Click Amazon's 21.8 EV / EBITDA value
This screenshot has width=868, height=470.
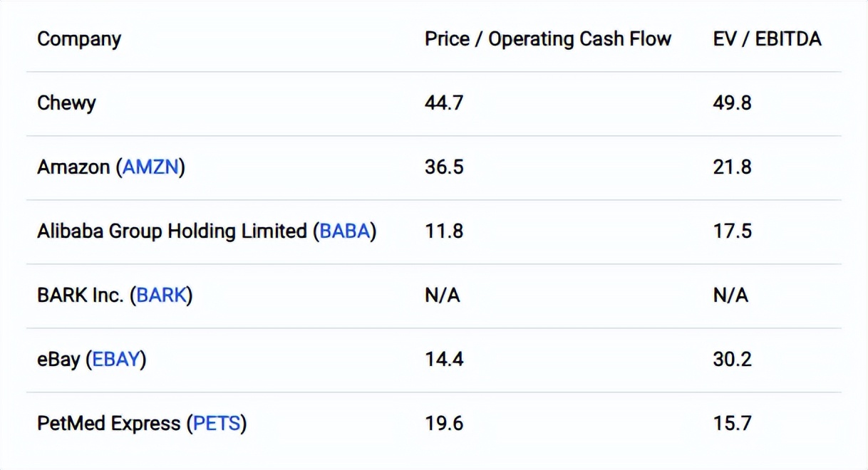(732, 167)
